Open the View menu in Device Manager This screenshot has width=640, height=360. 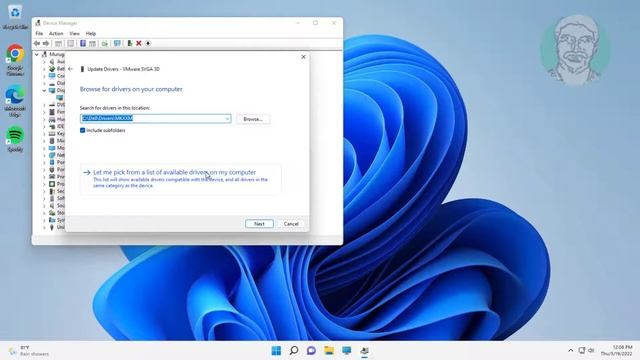[x=74, y=33]
